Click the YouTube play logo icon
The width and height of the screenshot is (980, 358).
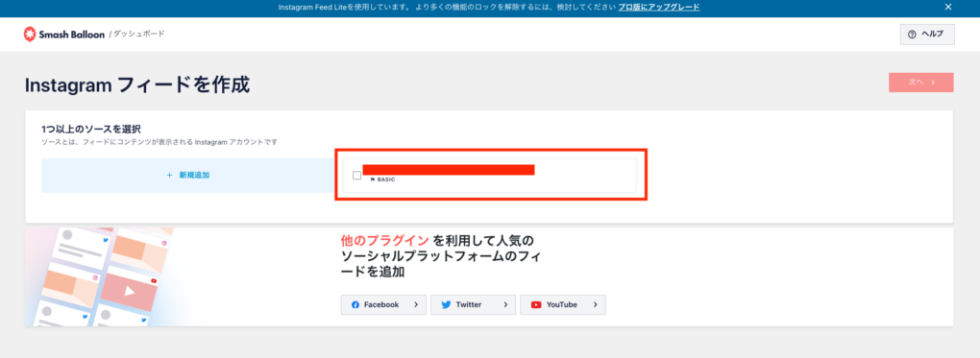pyautogui.click(x=536, y=305)
